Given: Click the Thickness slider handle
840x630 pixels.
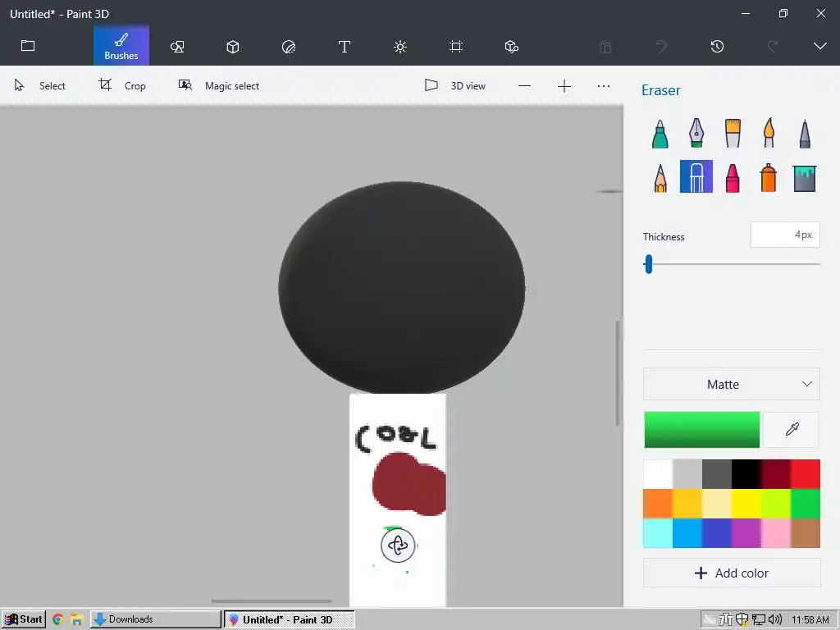Looking at the screenshot, I should 649,264.
